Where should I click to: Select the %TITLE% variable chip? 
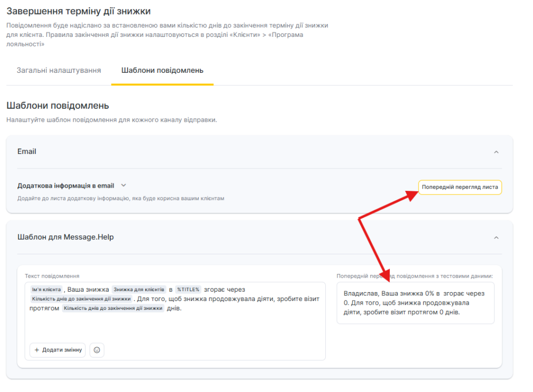188,290
